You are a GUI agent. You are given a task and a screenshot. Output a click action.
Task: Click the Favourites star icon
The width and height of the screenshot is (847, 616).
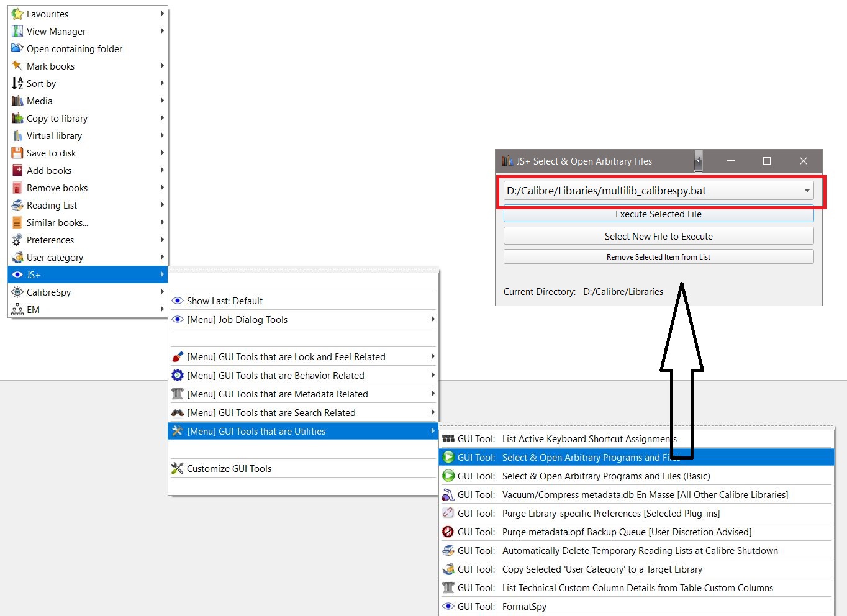(x=17, y=14)
